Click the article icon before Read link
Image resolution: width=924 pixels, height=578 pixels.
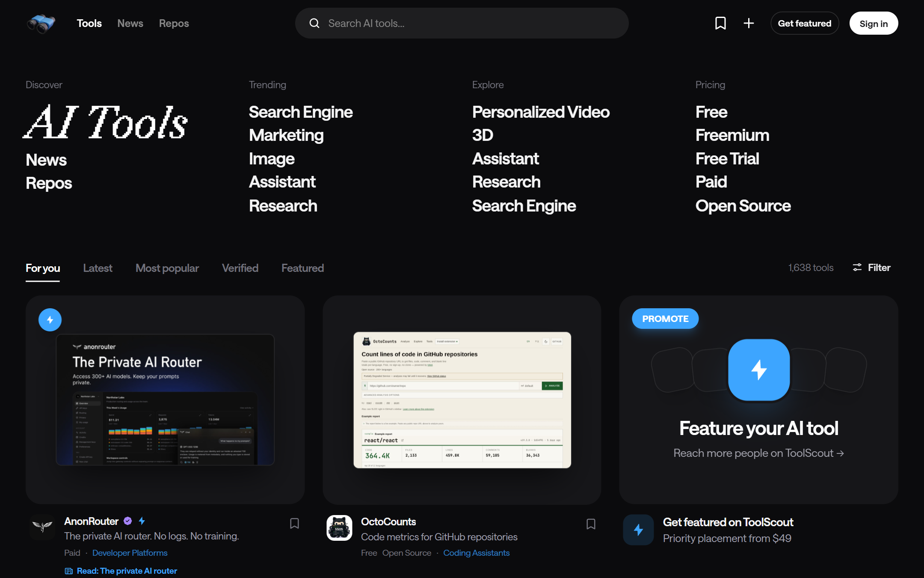pos(68,571)
